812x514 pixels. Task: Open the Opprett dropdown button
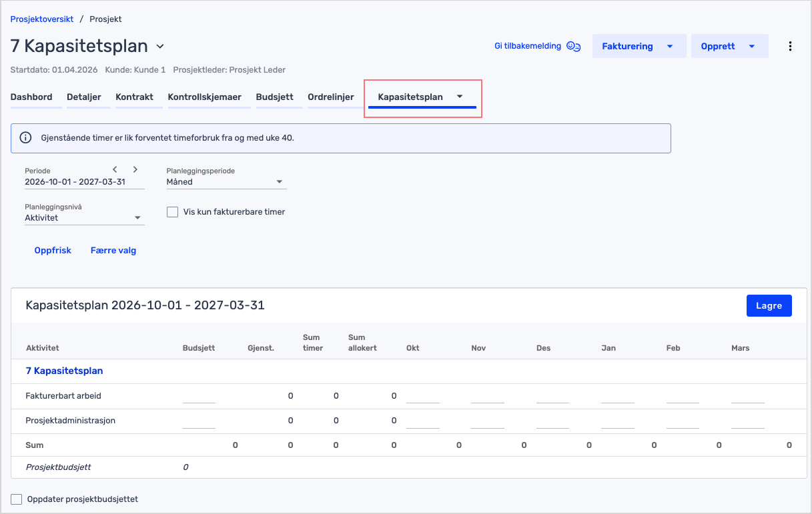pos(729,46)
